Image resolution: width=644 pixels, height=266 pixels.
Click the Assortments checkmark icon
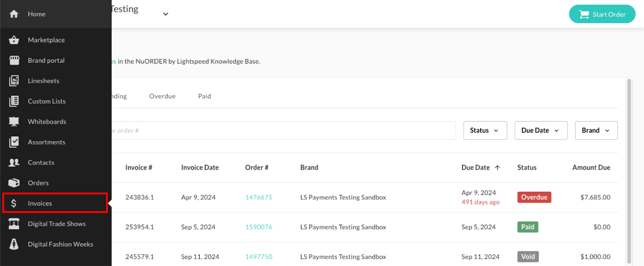(14, 142)
